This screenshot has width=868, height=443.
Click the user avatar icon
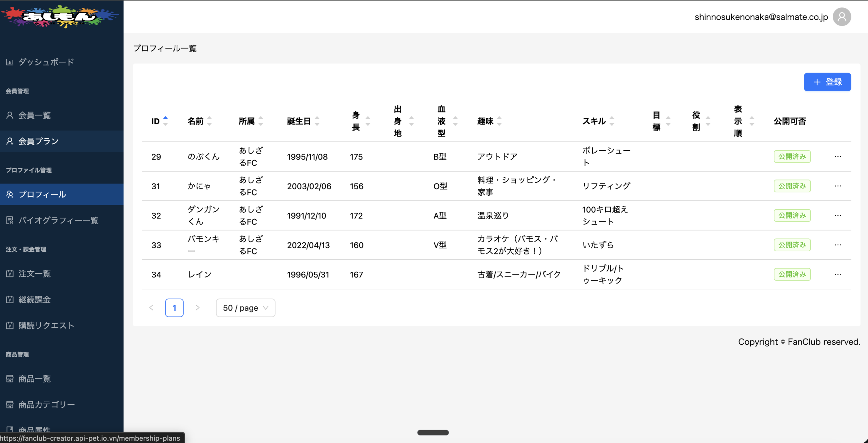pos(842,17)
